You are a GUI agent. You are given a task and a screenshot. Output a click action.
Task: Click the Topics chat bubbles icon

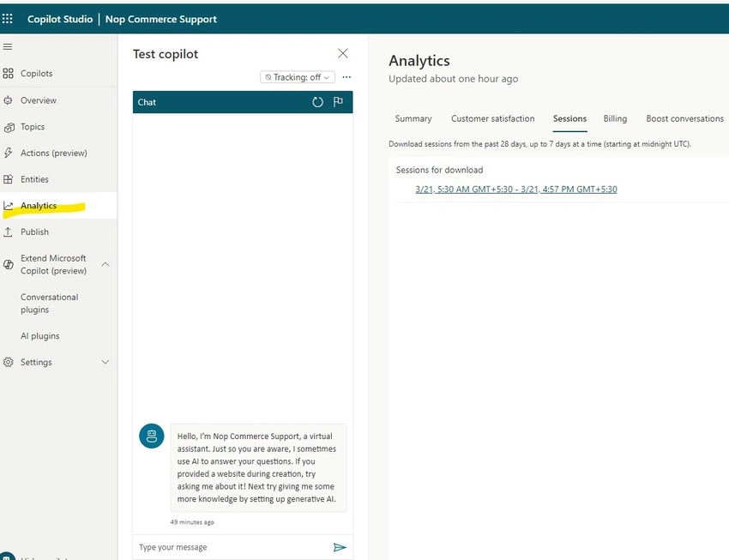coord(9,127)
